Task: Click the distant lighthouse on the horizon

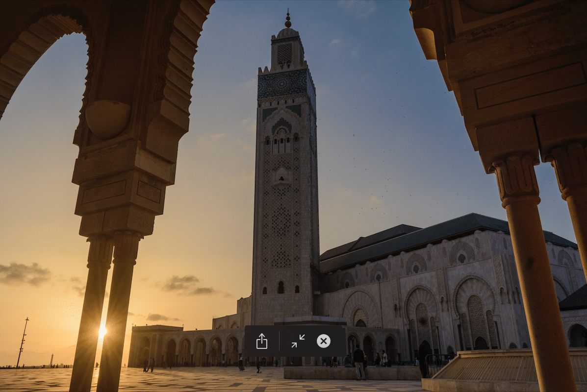Action: [x=51, y=360]
